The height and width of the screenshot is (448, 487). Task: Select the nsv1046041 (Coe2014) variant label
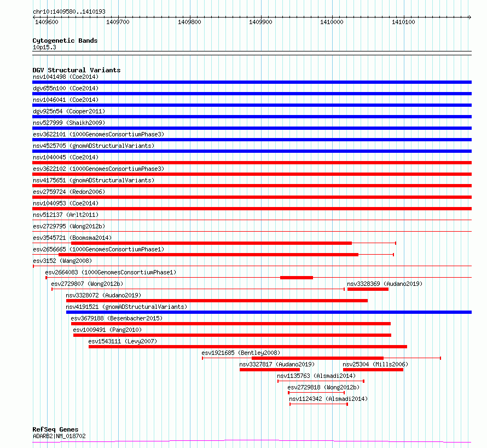[66, 100]
